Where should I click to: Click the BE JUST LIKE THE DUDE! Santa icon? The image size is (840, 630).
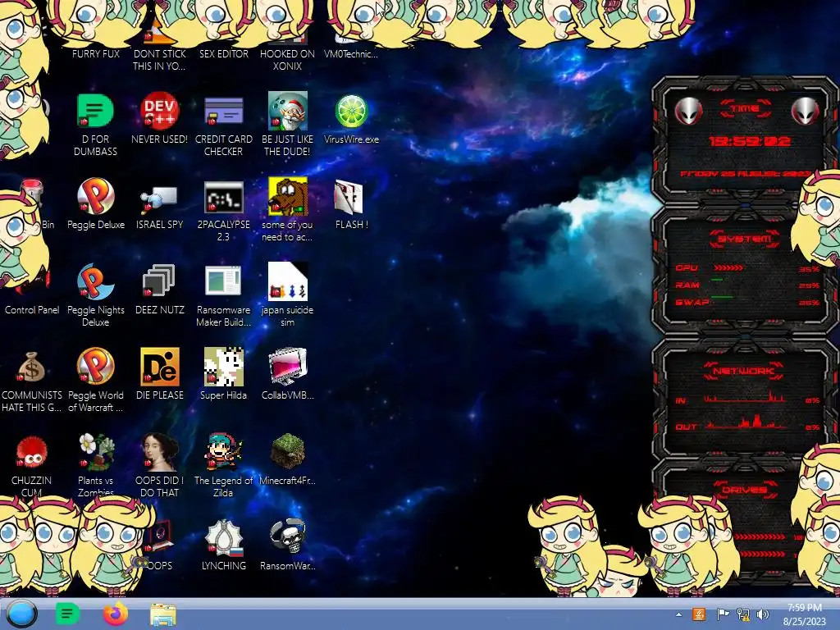tap(288, 111)
